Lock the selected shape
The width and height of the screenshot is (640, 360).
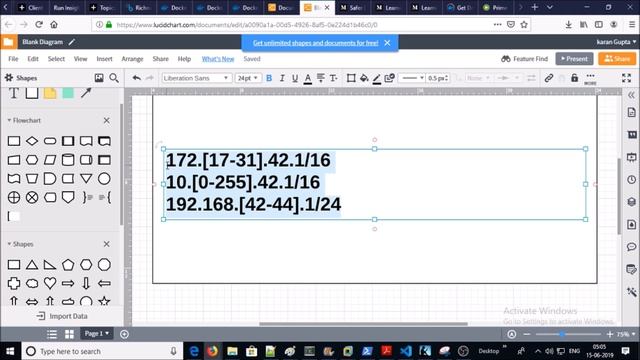[574, 78]
